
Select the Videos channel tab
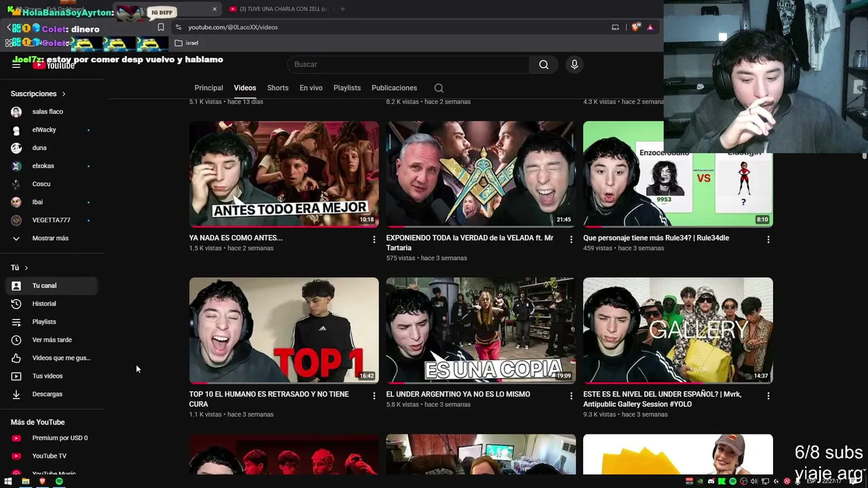pos(245,88)
